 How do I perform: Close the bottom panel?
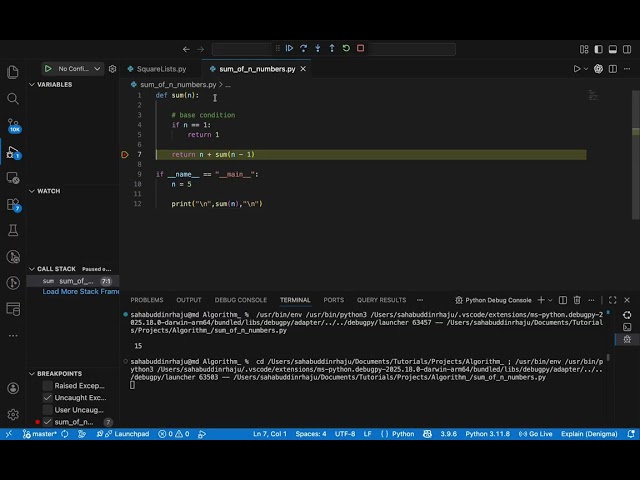tap(627, 300)
